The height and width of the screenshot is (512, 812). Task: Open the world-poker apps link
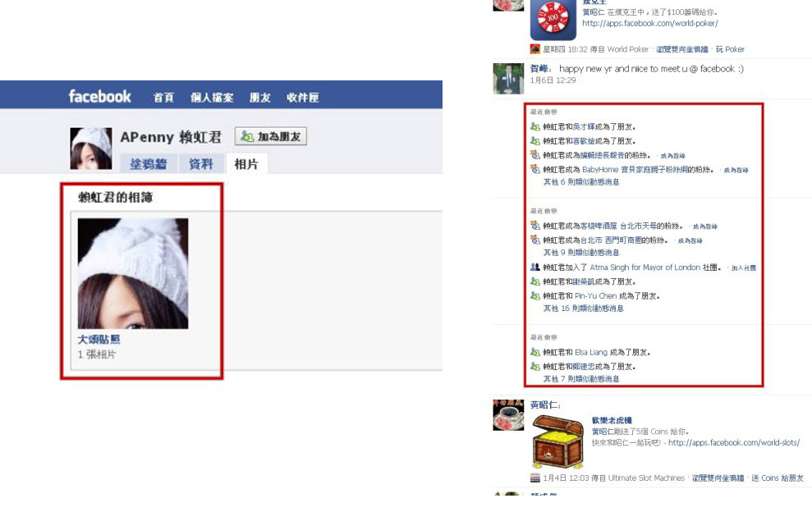click(x=650, y=23)
